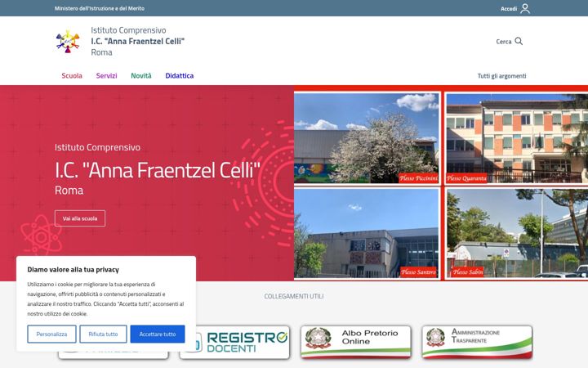Open the Albo Pretorio Online banner

click(355, 342)
